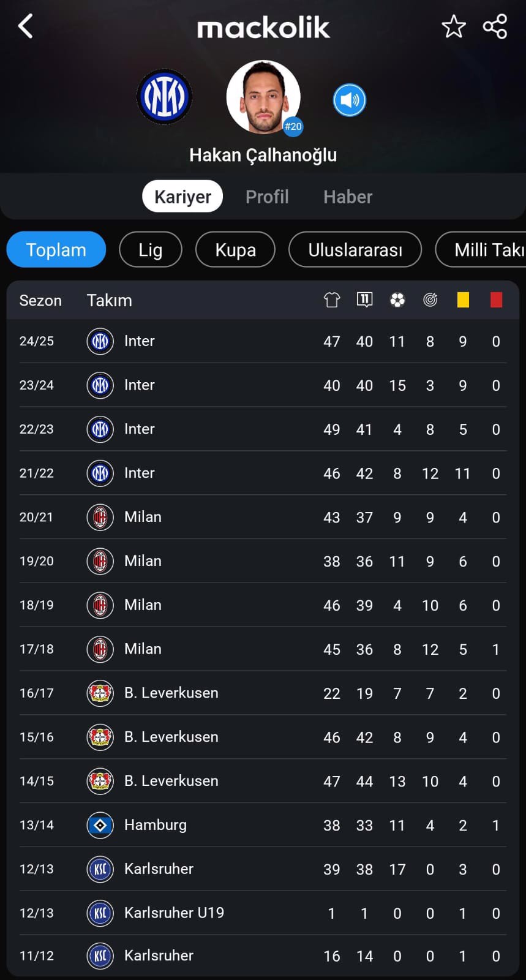Tap the starting eleven column icon
526x980 pixels.
[x=364, y=300]
